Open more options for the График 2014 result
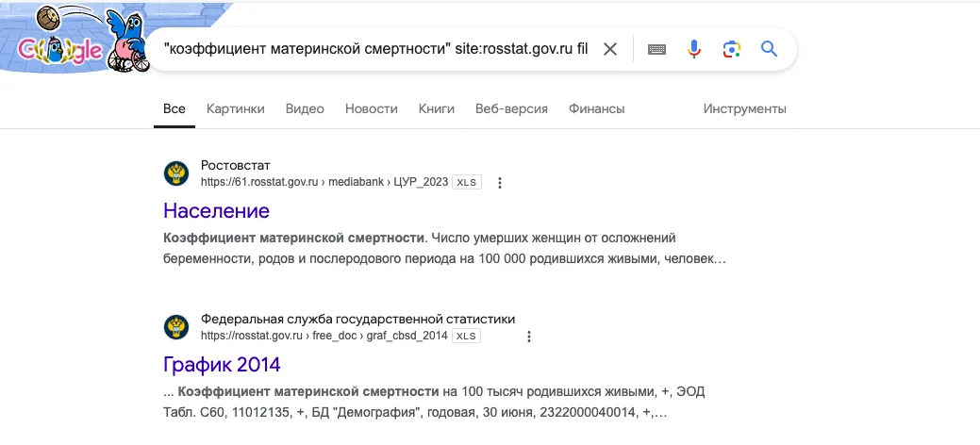 (x=529, y=337)
